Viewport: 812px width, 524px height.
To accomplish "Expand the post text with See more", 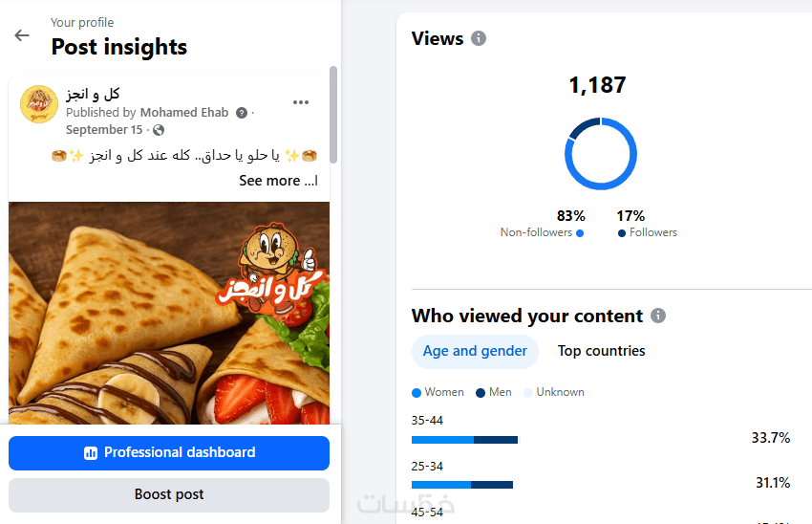I will 276,181.
